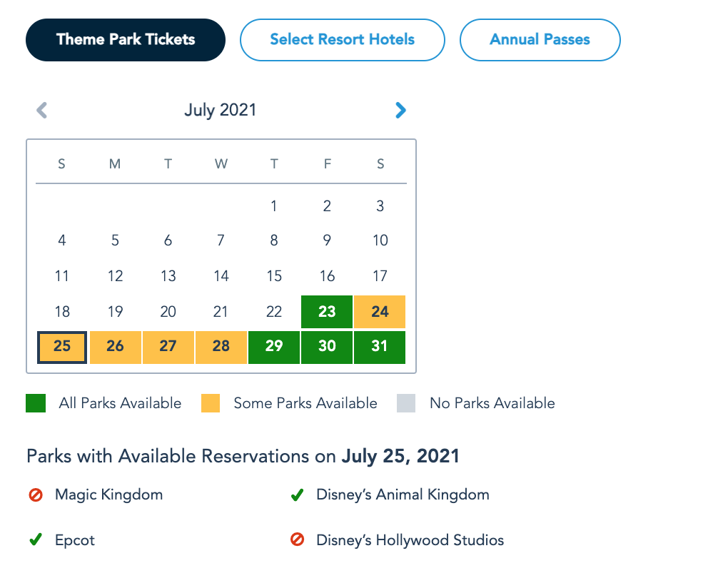The height and width of the screenshot is (588, 708).
Task: Click yellow Some Parks Available swatch
Action: click(210, 404)
